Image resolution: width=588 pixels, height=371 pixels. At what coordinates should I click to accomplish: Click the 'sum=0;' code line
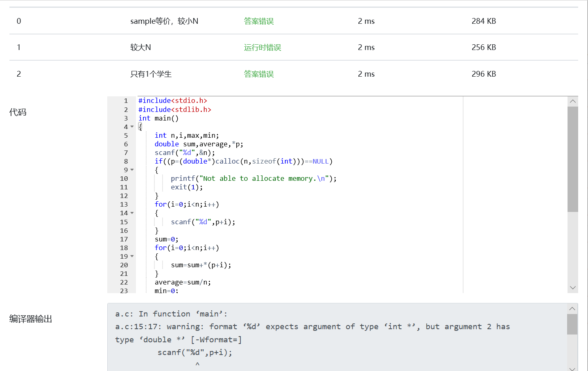[x=167, y=239]
